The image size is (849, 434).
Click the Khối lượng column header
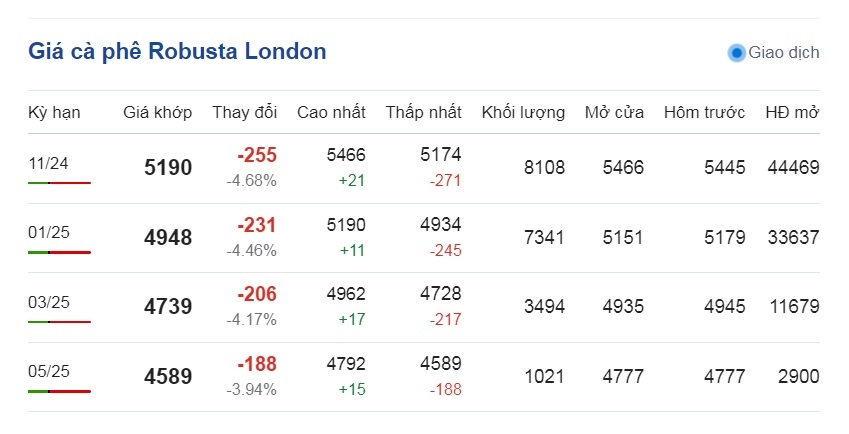point(523,113)
